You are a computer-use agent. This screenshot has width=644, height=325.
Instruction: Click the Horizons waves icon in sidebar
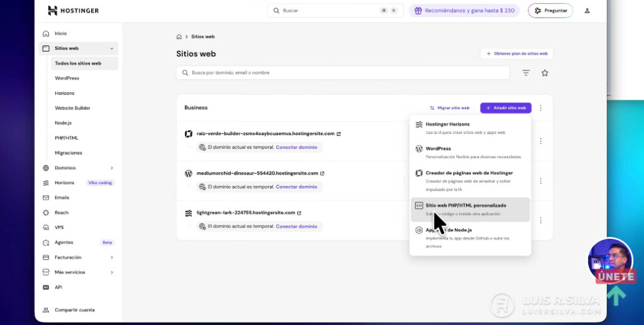[46, 182]
